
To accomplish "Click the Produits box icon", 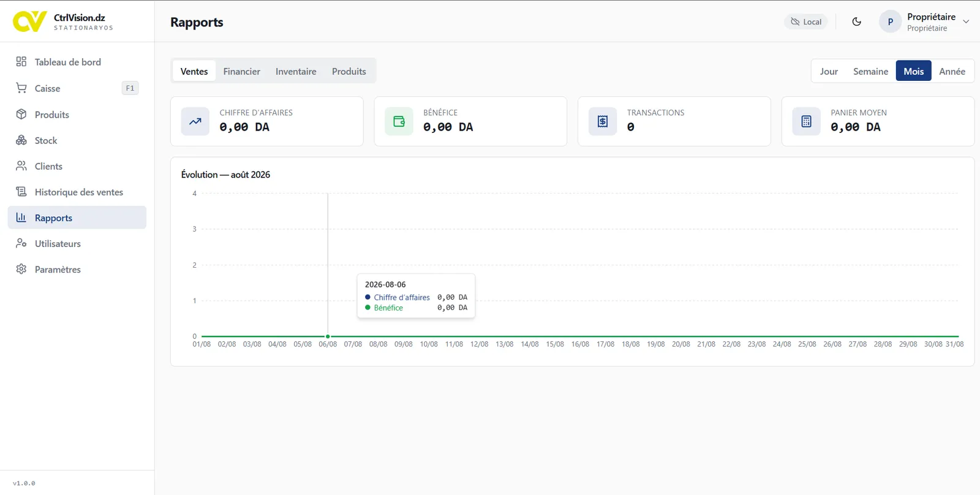I will click(x=21, y=114).
